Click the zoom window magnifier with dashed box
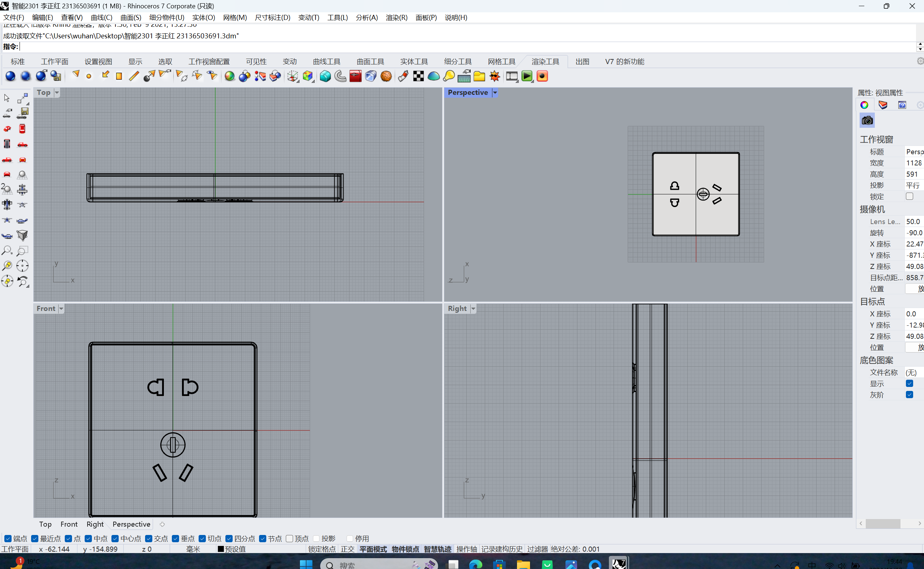Screen dimensions: 924x569 22,250
